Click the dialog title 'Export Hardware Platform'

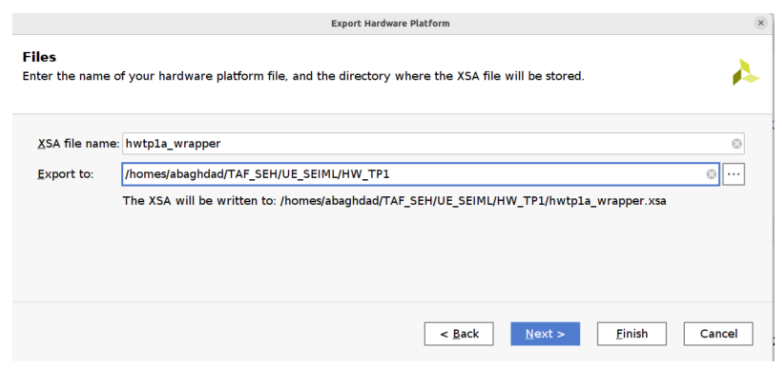click(x=391, y=23)
